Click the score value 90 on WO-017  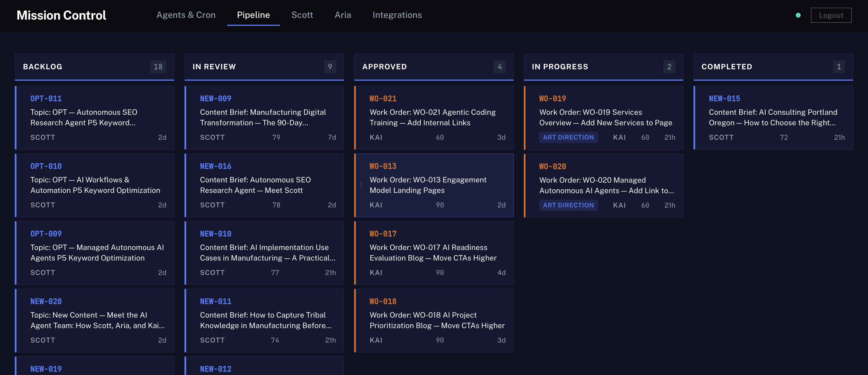(x=439, y=272)
